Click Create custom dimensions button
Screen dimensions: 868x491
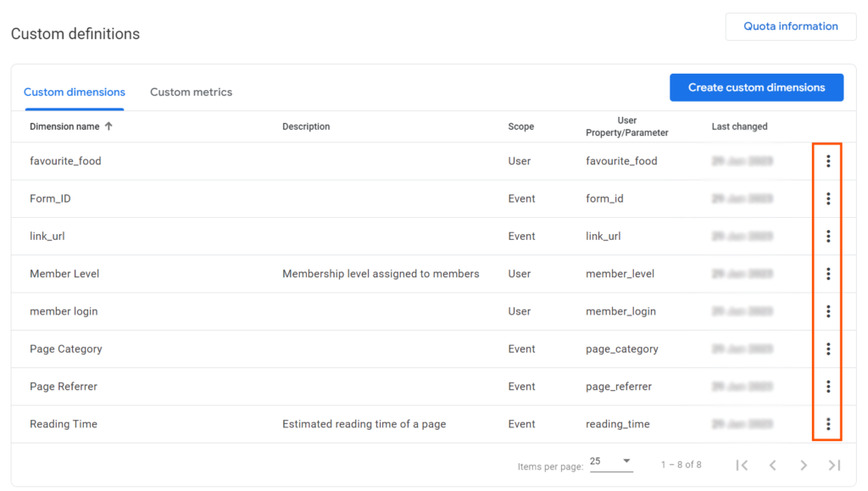[x=756, y=87]
